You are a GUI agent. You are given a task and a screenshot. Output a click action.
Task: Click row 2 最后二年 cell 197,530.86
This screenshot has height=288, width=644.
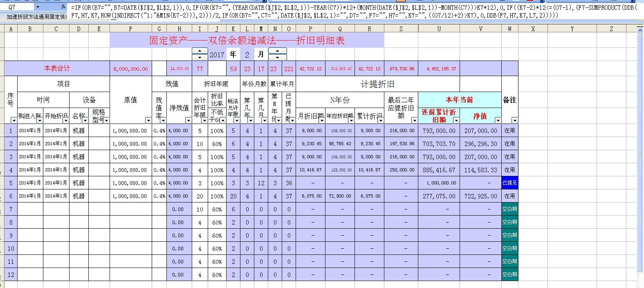click(x=402, y=144)
